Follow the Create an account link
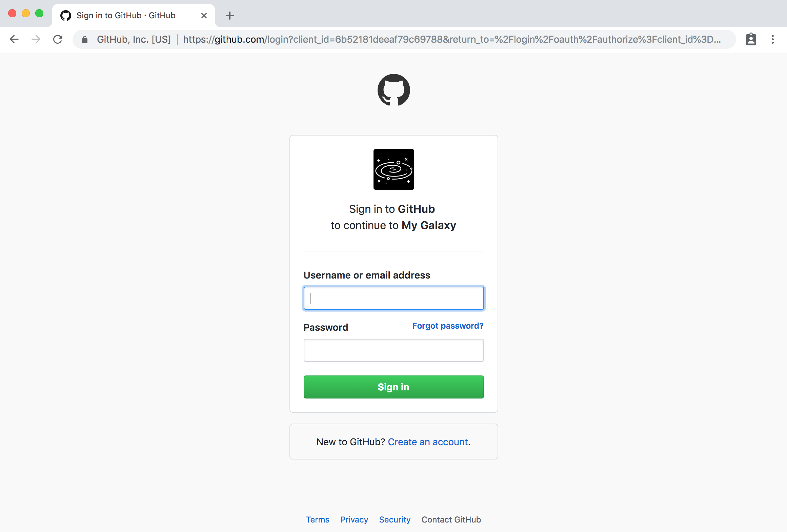Screen dimensions: 787x532 click(x=428, y=442)
